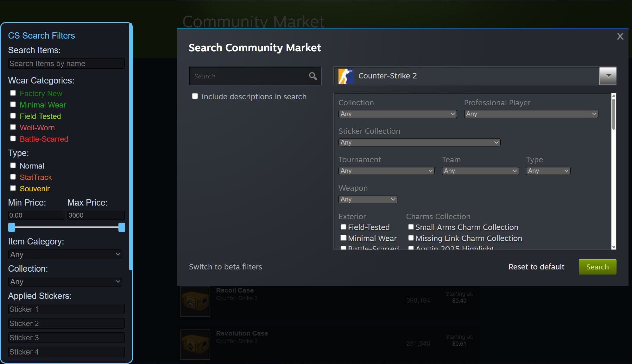632x364 pixels.
Task: Click the 281,640 quantity value
Action: click(418, 343)
